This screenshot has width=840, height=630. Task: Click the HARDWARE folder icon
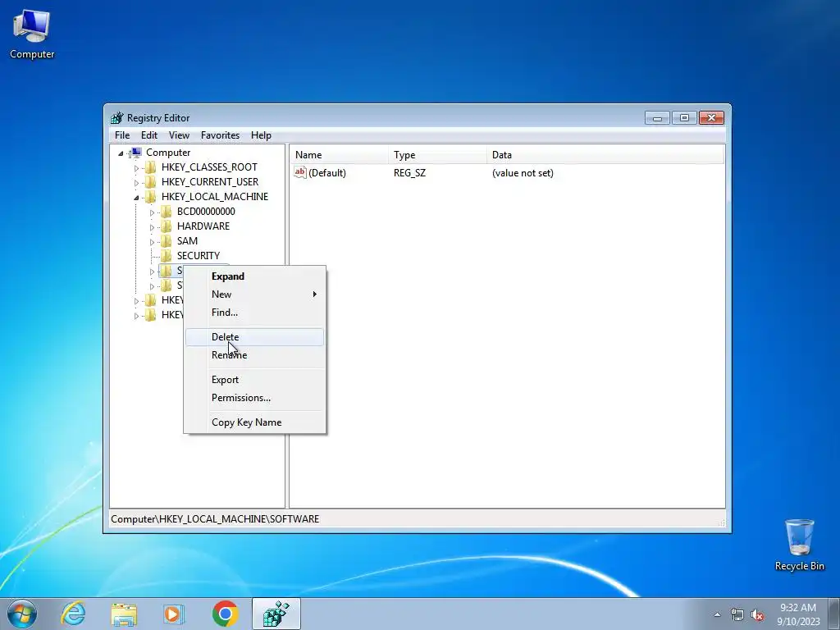click(167, 226)
